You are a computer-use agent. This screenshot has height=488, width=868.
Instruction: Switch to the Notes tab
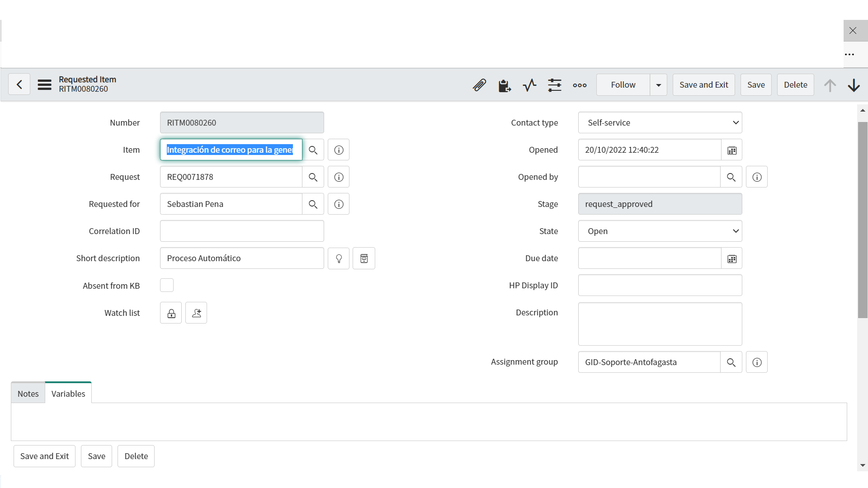click(28, 393)
